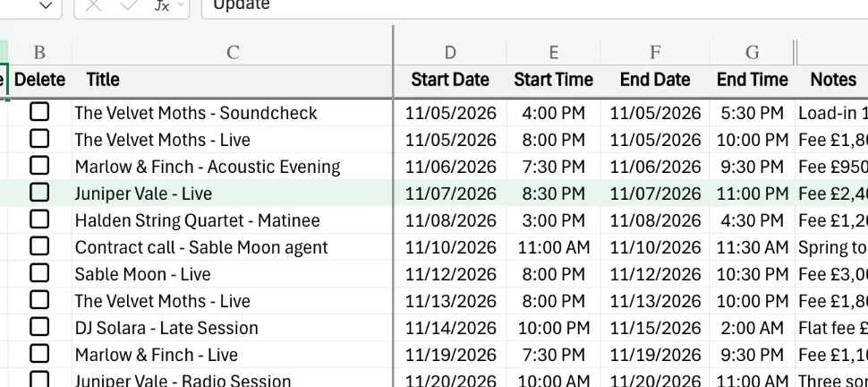Toggle Delete checkbox for DJ Solara - Late Session
This screenshot has height=387, width=868.
coord(39,327)
